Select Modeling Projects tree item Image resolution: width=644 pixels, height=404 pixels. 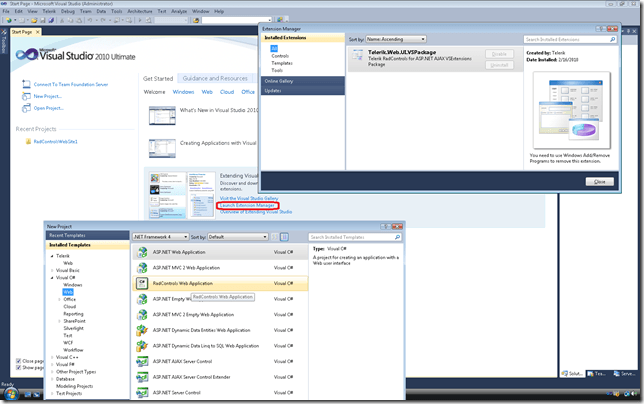[x=74, y=386]
